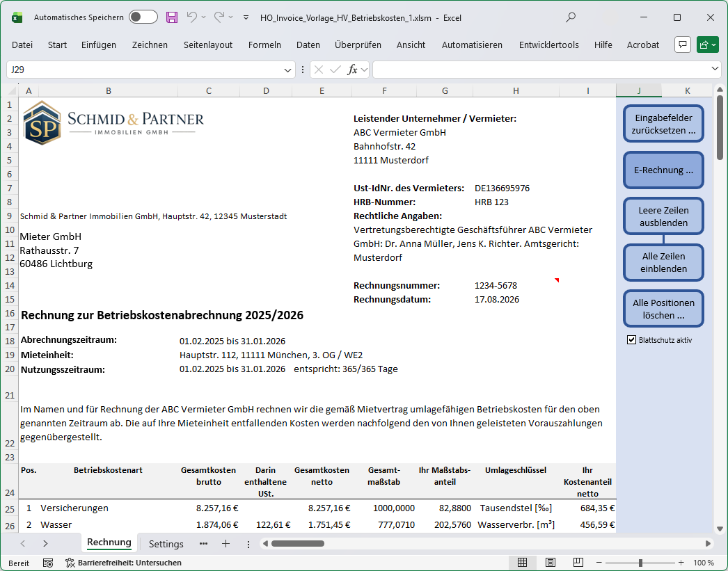Screen dimensions: 728x571
Task: Click the E-Rechnung button
Action: point(663,170)
